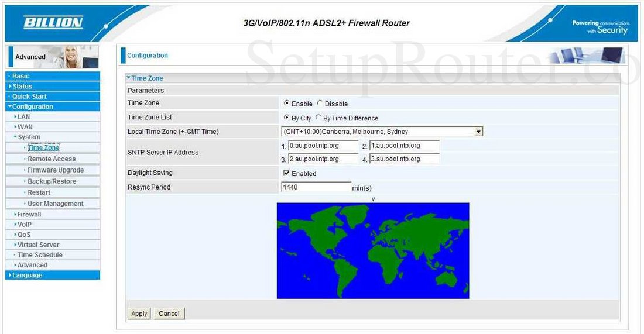Open the Backup/Restore page link
644x334 pixels.
(52, 181)
